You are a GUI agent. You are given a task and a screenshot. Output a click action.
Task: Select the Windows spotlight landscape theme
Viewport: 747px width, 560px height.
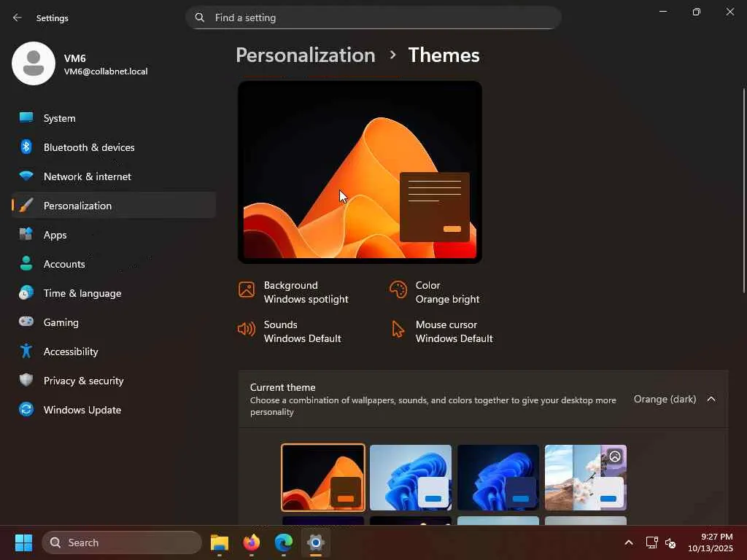click(586, 477)
